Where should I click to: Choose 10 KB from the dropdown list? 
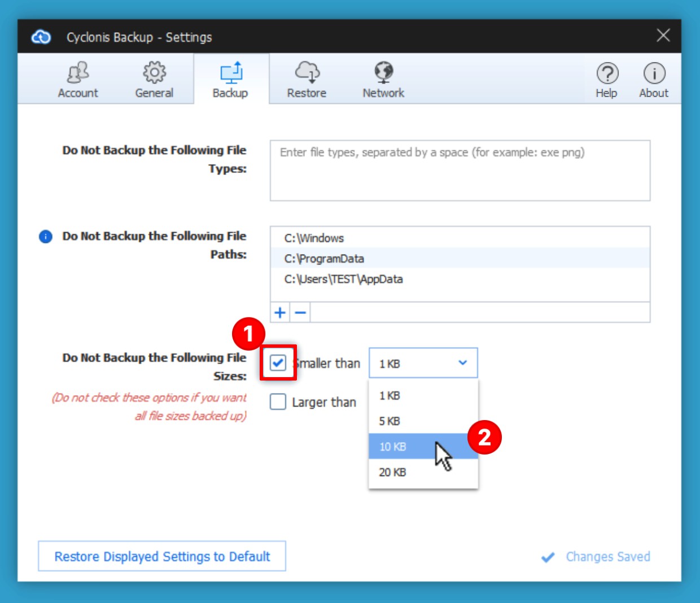point(393,447)
